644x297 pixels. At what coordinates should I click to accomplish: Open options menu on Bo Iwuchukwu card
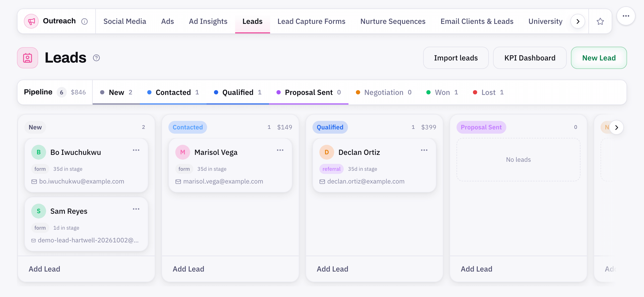136,150
